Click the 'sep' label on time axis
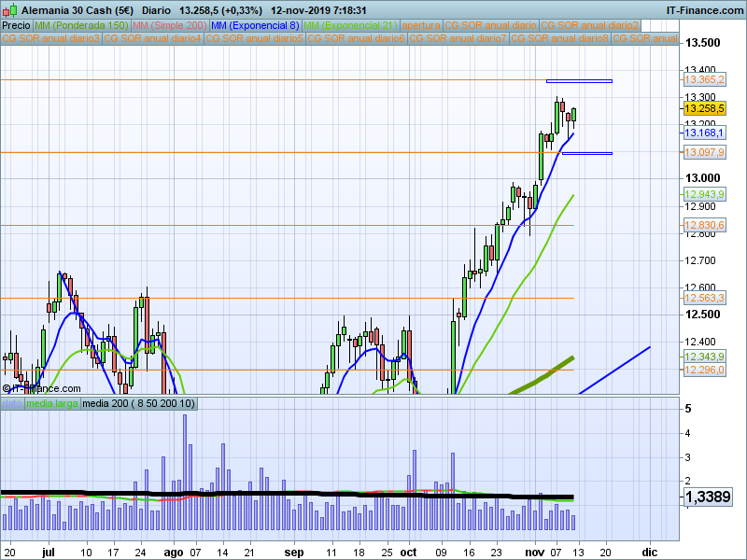 294,553
